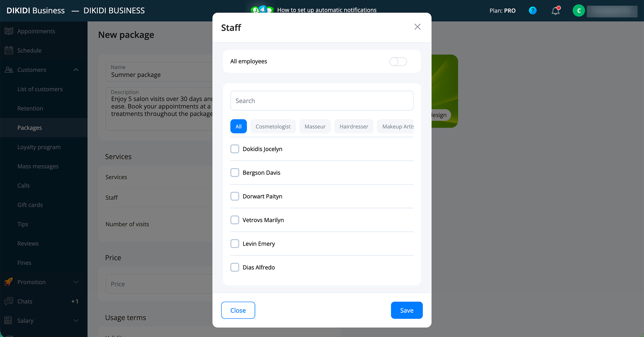The width and height of the screenshot is (644, 337).
Task: Save the staff selection
Action: [x=407, y=310]
